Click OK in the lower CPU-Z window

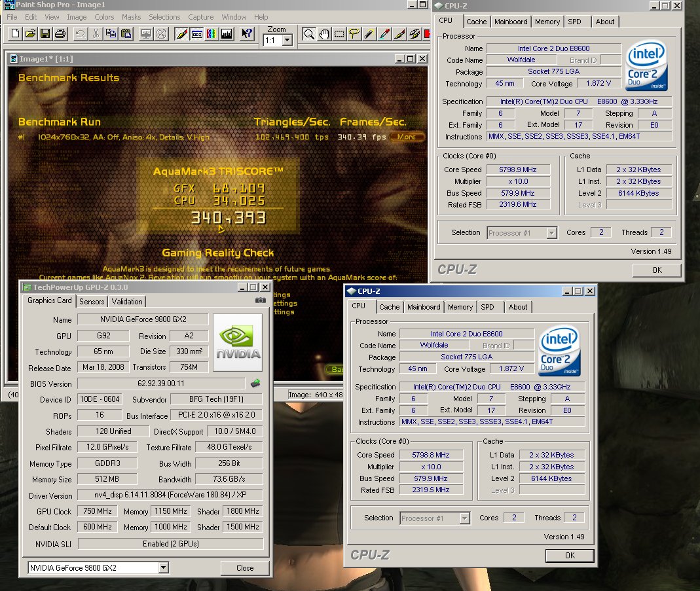tap(570, 555)
